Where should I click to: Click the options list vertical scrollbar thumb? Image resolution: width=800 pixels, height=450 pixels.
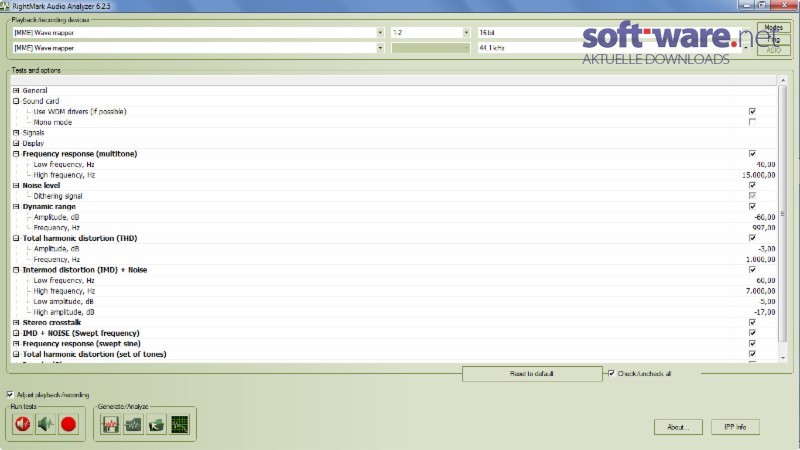(783, 213)
